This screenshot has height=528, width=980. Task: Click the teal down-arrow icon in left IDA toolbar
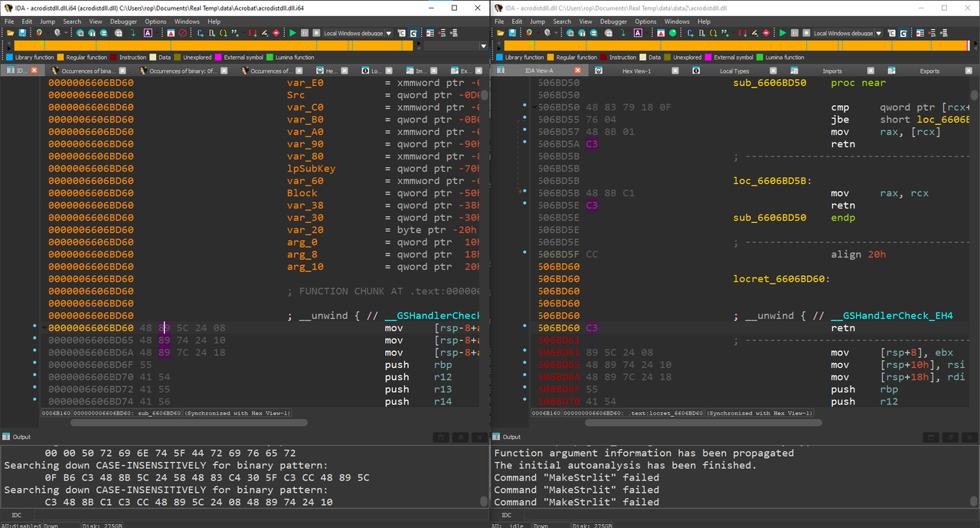point(133,33)
